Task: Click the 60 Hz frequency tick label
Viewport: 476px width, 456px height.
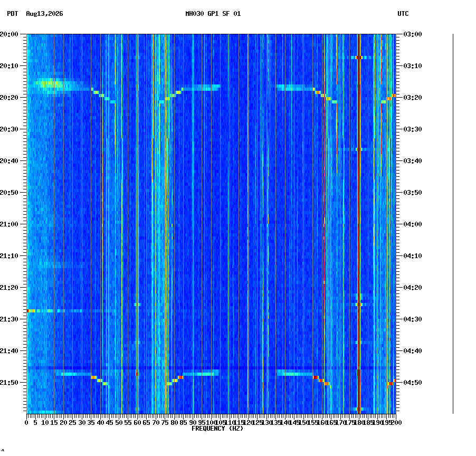Action: tap(137, 423)
